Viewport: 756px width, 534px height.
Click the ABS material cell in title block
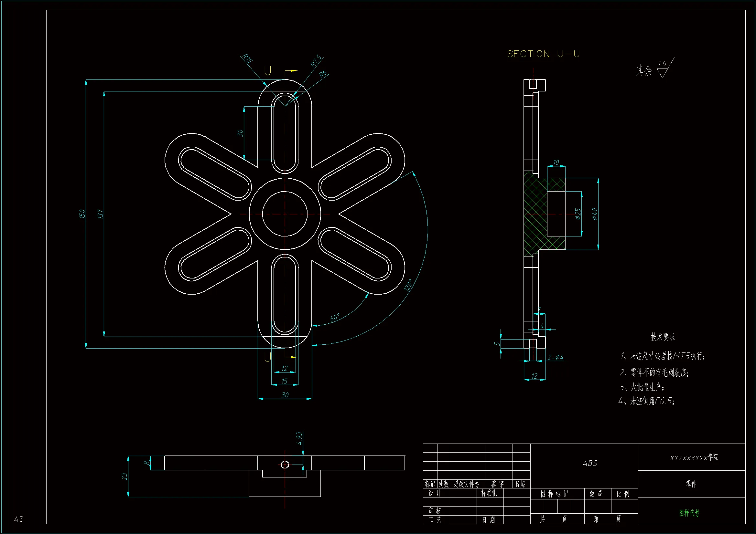pos(590,463)
